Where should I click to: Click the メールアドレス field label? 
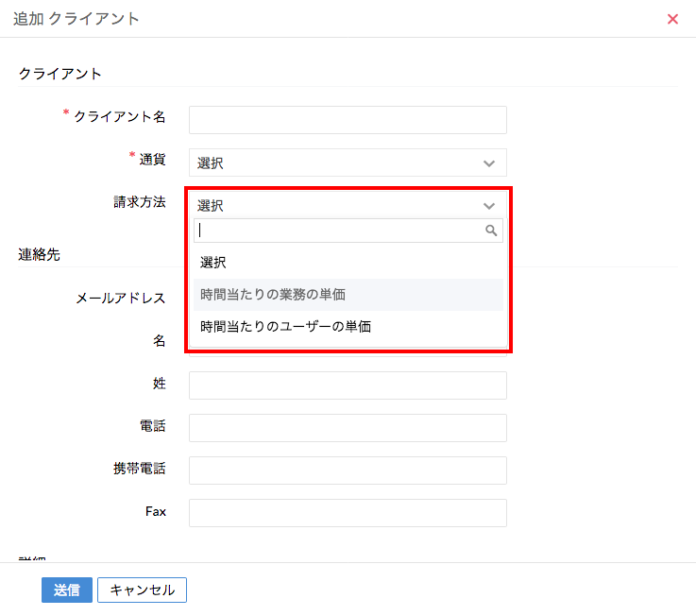tap(121, 299)
